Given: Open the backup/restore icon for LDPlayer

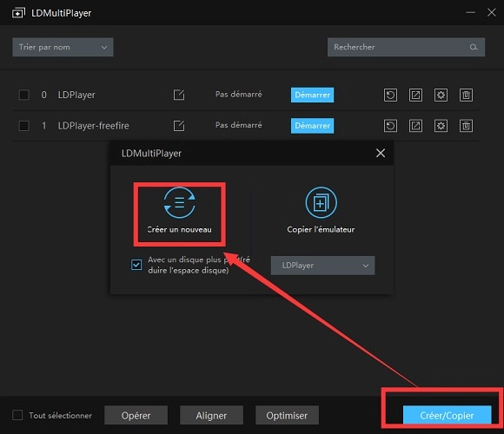Looking at the screenshot, I should click(390, 95).
